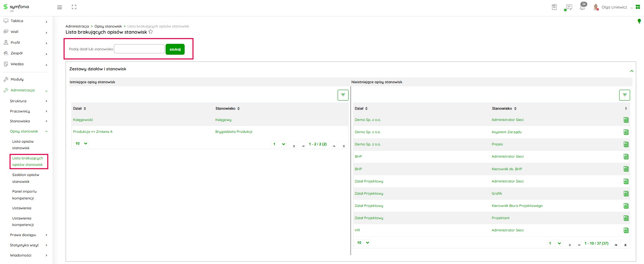Open the clipboard tasks icon in header
This screenshot has width=644, height=264.
coord(554,7)
